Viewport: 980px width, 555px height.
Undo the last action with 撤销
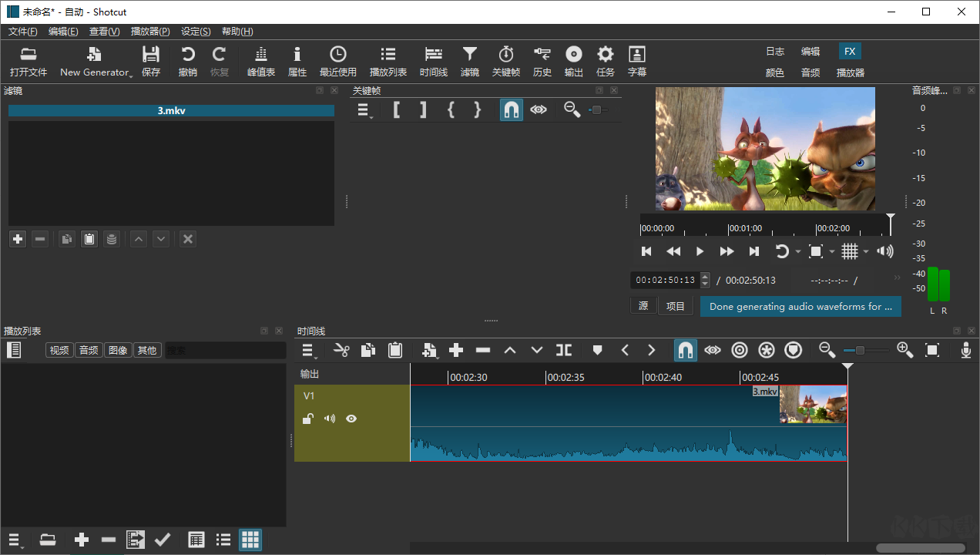pyautogui.click(x=188, y=62)
